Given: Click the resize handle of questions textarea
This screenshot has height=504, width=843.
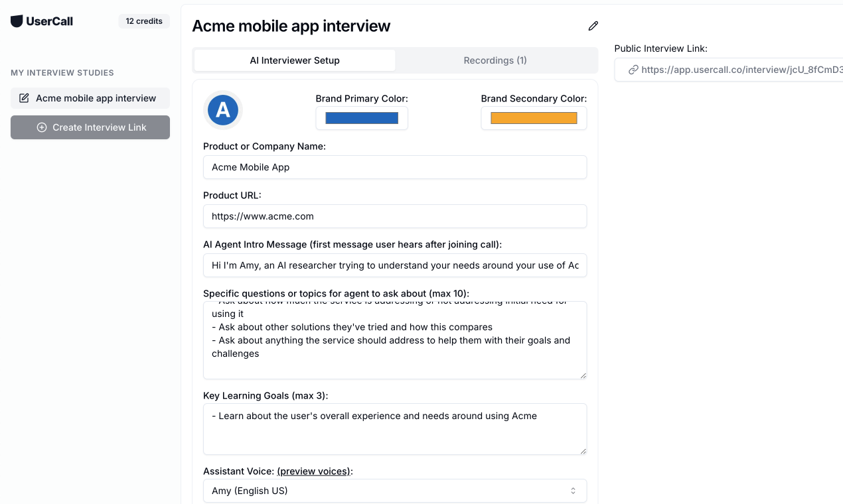Looking at the screenshot, I should click(583, 375).
